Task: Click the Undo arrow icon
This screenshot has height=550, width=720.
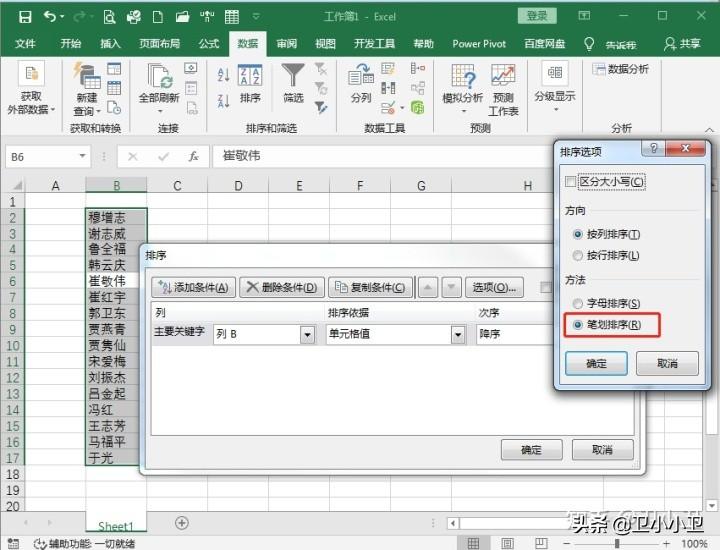Action: click(x=50, y=17)
